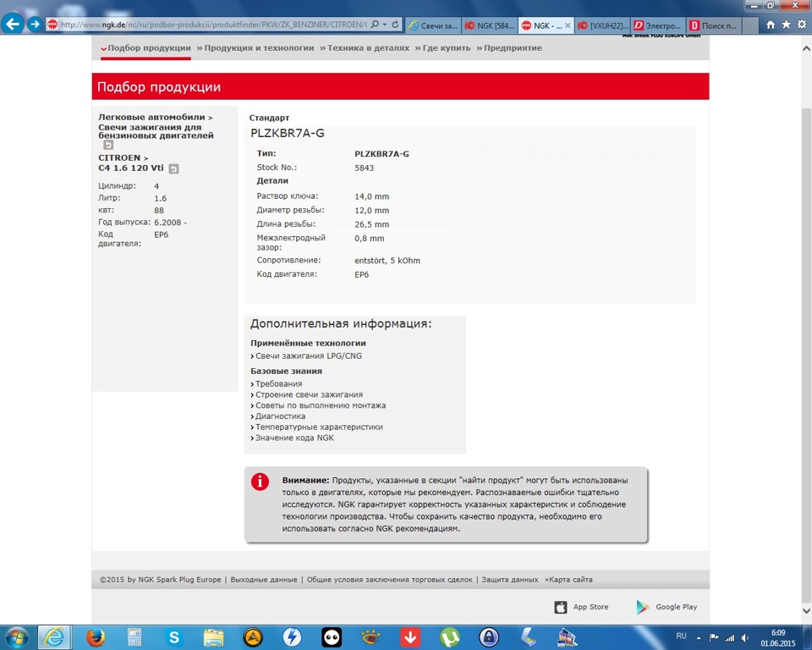
Task: Click the RU language indicator in the tray
Action: tap(681, 636)
